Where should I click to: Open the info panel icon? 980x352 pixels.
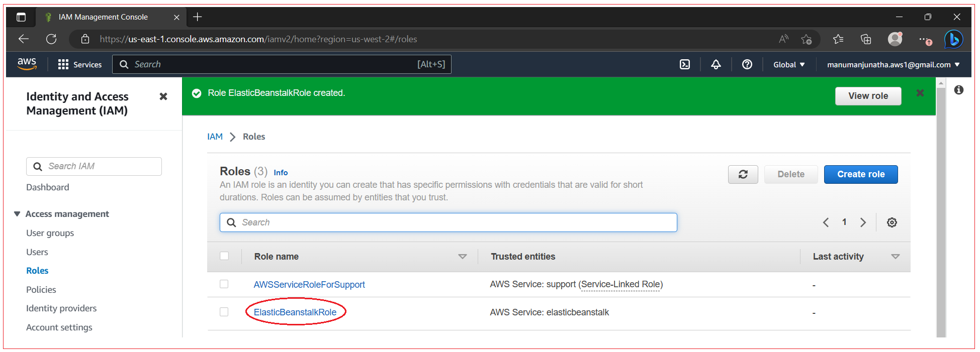pyautogui.click(x=959, y=90)
